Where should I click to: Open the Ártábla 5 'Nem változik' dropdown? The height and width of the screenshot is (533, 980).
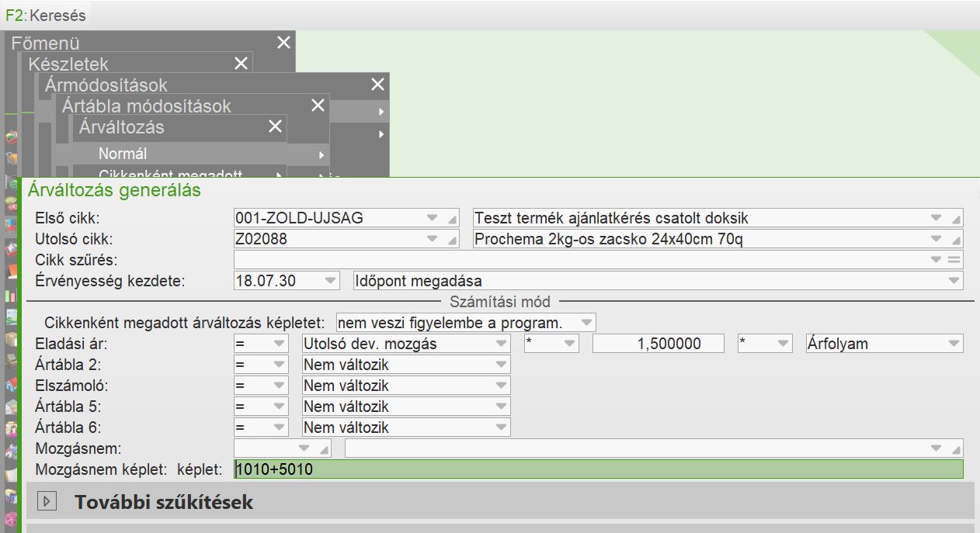tap(502, 407)
